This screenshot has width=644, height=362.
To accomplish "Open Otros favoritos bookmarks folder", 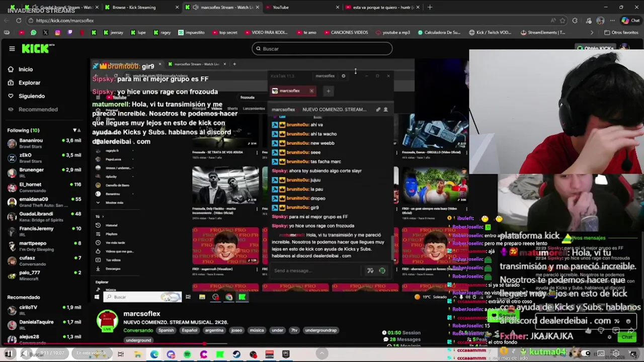I will coord(621,33).
